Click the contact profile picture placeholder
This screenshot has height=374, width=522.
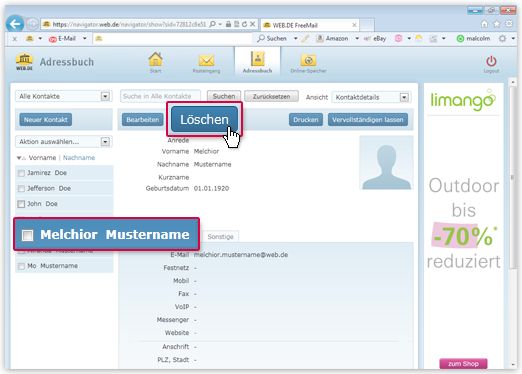[x=386, y=163]
